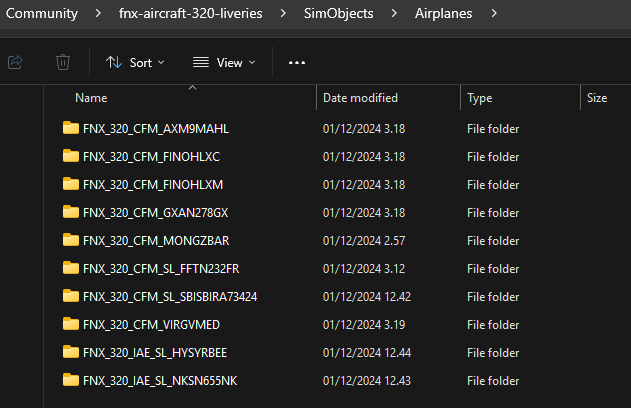This screenshot has height=408, width=631.
Task: Click the Type column header
Action: pyautogui.click(x=480, y=98)
